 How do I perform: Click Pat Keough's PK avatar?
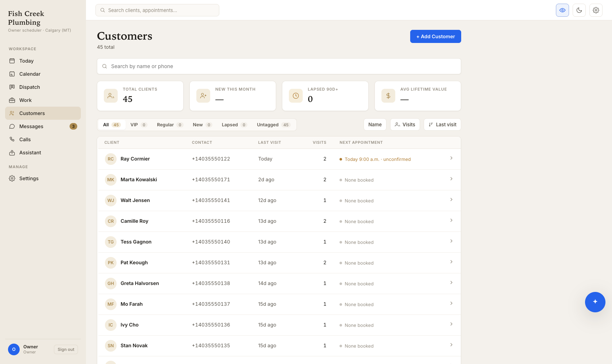(x=111, y=263)
